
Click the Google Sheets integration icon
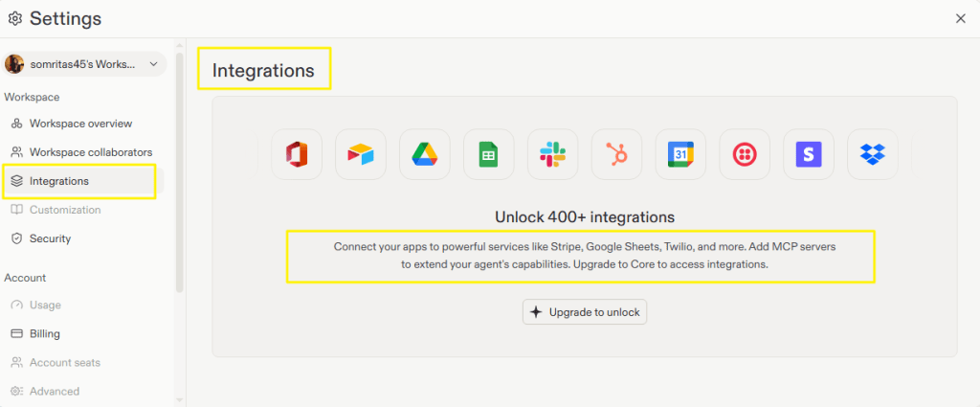489,154
